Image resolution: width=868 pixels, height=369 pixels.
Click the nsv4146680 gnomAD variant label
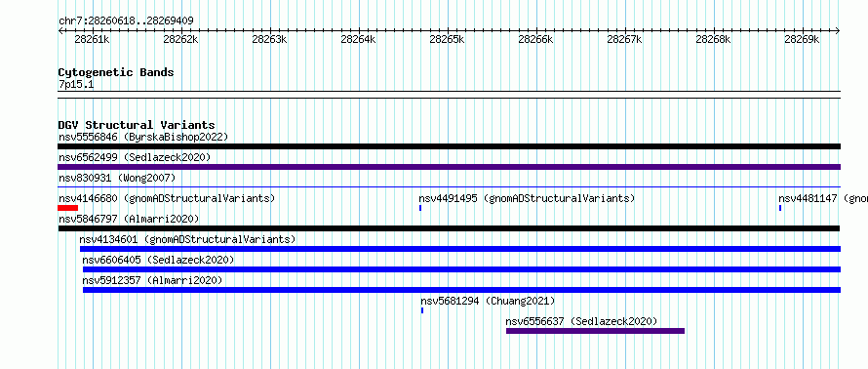(167, 198)
